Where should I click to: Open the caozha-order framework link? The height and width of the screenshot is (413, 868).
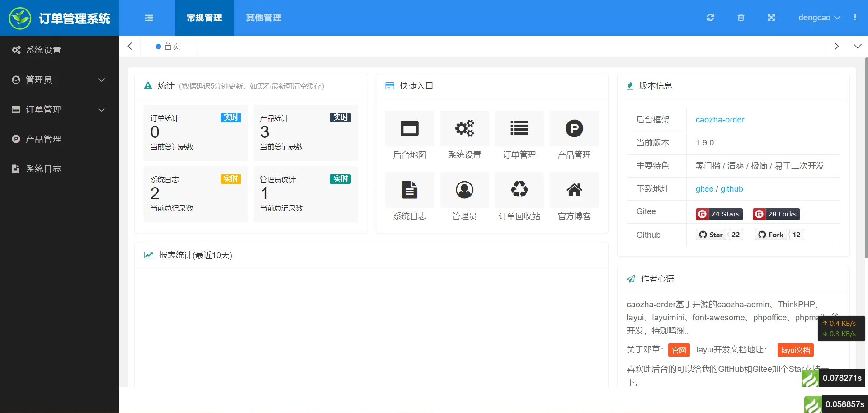point(720,120)
